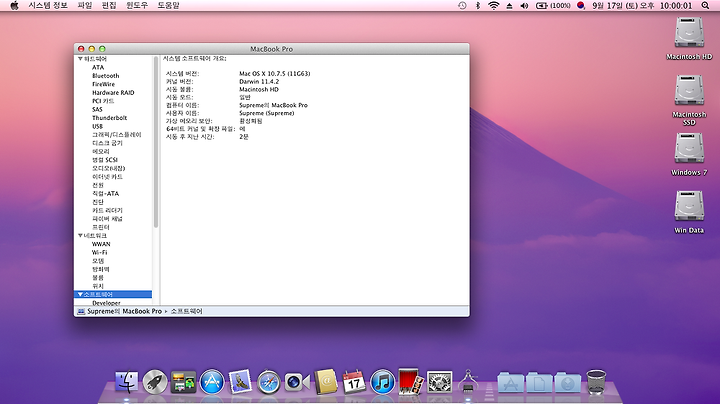This screenshot has width=720, height=404.
Task: Launch Safari from the Dock
Action: [269, 382]
